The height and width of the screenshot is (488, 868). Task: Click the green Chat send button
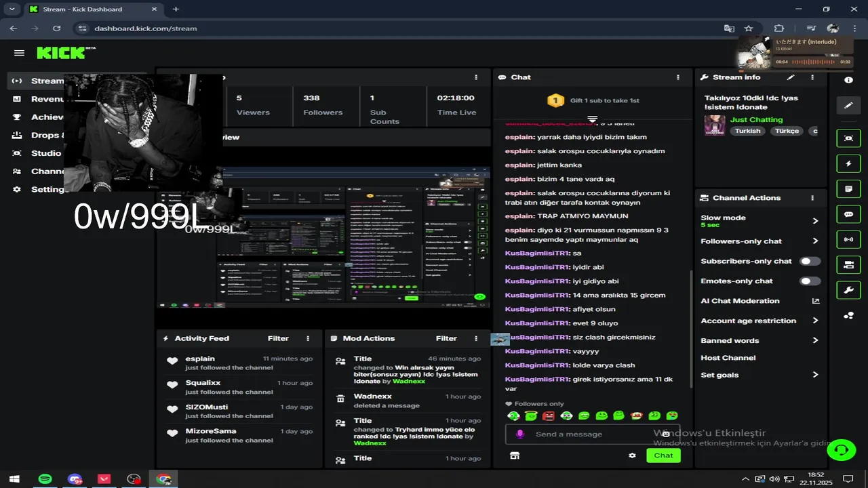click(x=663, y=455)
